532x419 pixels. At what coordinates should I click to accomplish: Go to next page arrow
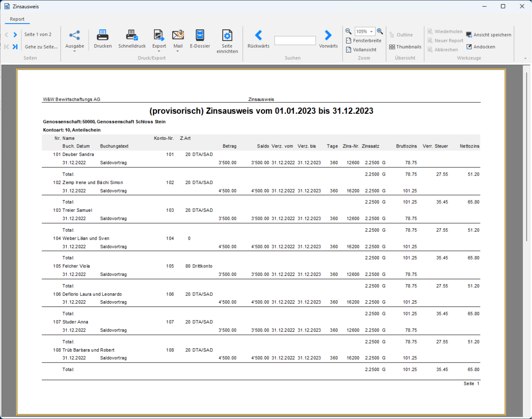point(15,35)
